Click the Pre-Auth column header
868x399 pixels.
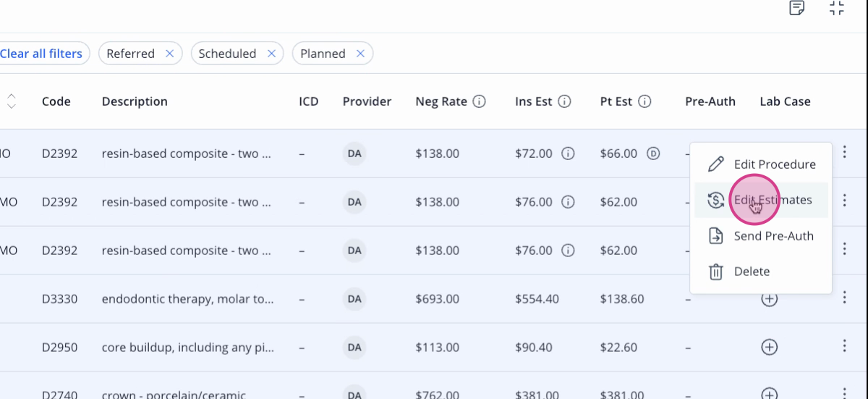710,101
